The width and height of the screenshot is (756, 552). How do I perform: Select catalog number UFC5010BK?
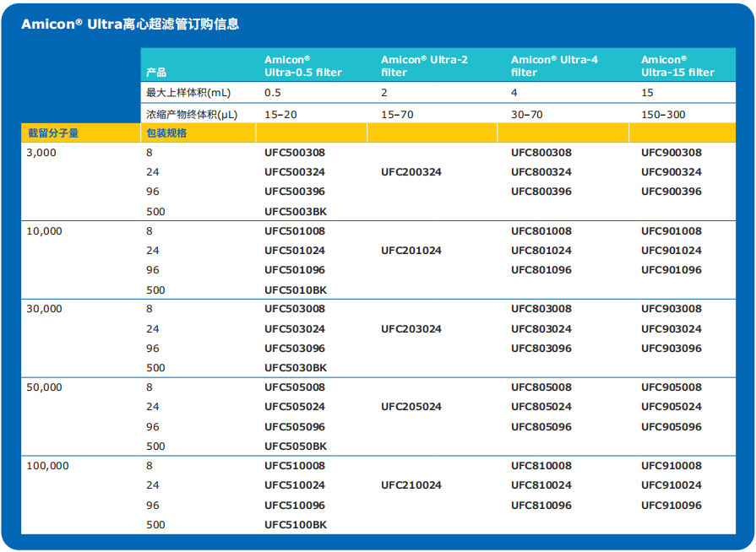pos(296,290)
